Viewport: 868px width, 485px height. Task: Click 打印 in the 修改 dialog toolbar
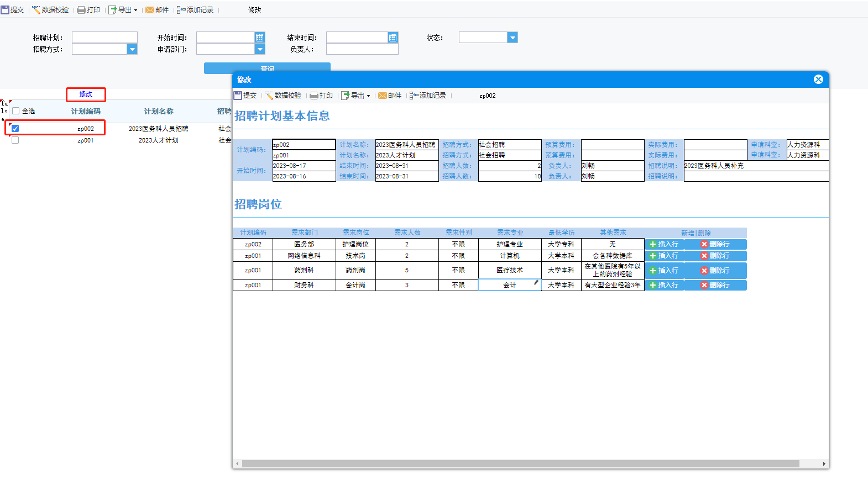point(321,96)
